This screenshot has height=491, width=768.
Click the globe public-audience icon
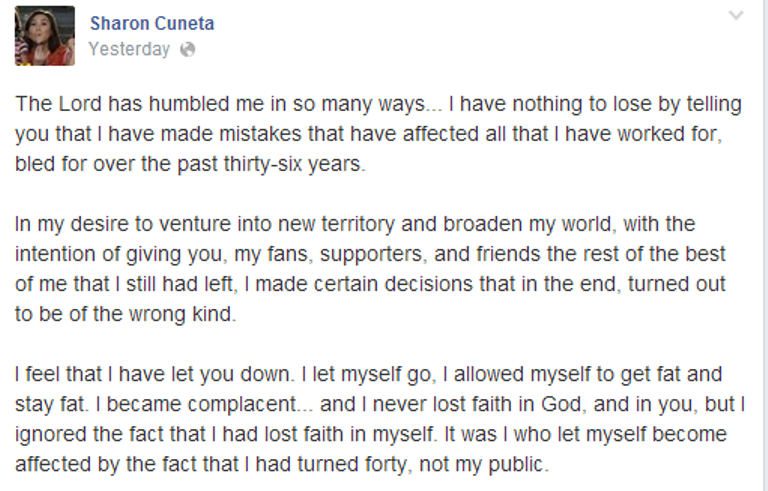pyautogui.click(x=187, y=49)
